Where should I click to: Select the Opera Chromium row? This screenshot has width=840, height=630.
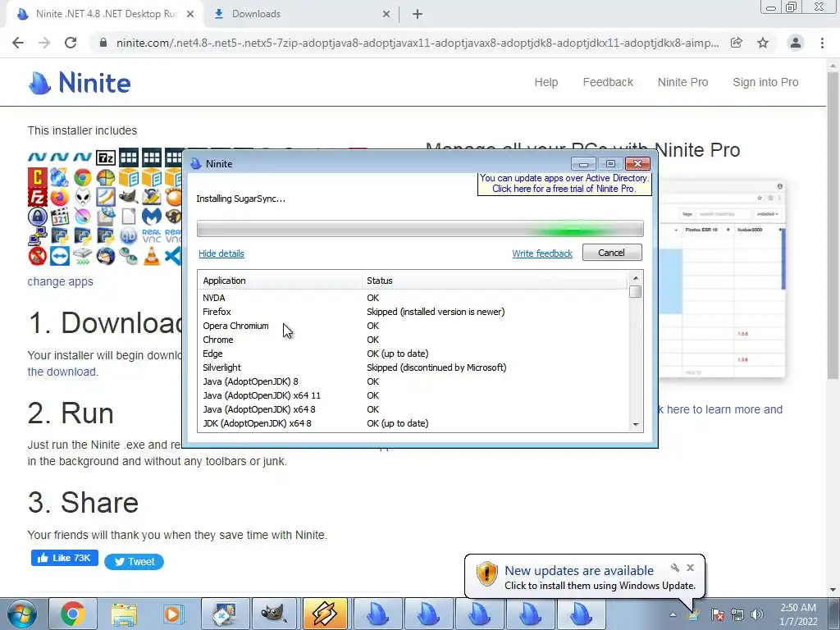point(413,326)
